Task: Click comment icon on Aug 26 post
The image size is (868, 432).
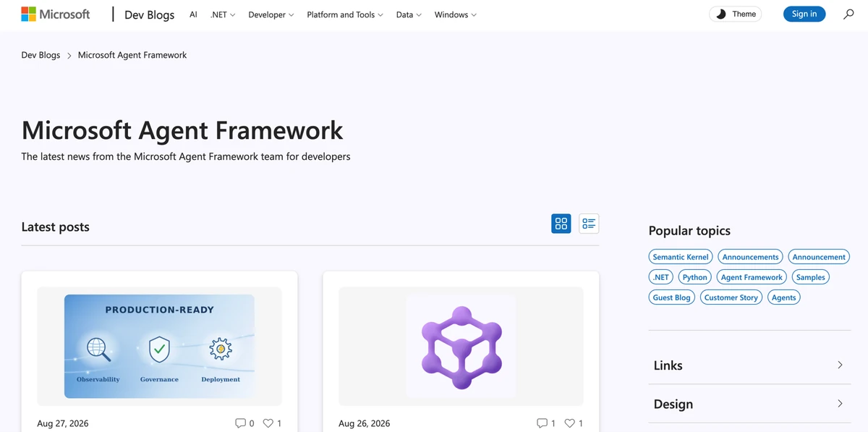Action: pyautogui.click(x=542, y=423)
